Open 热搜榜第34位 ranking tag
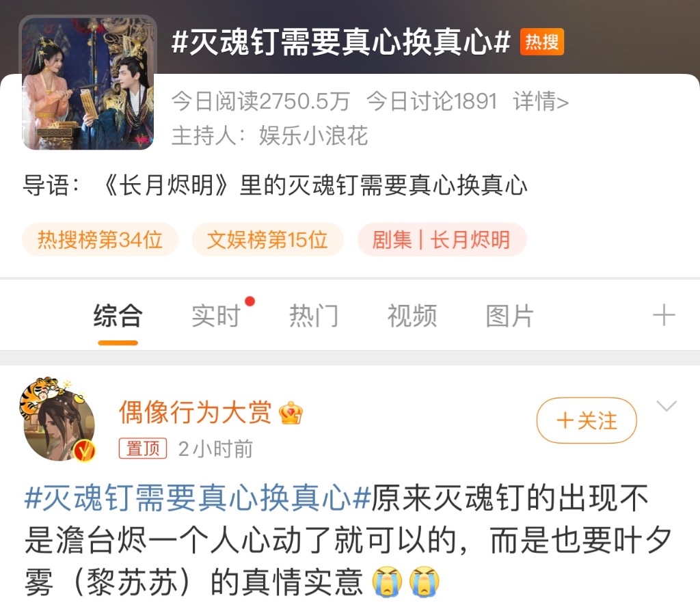This screenshot has height=607, width=700. click(100, 240)
